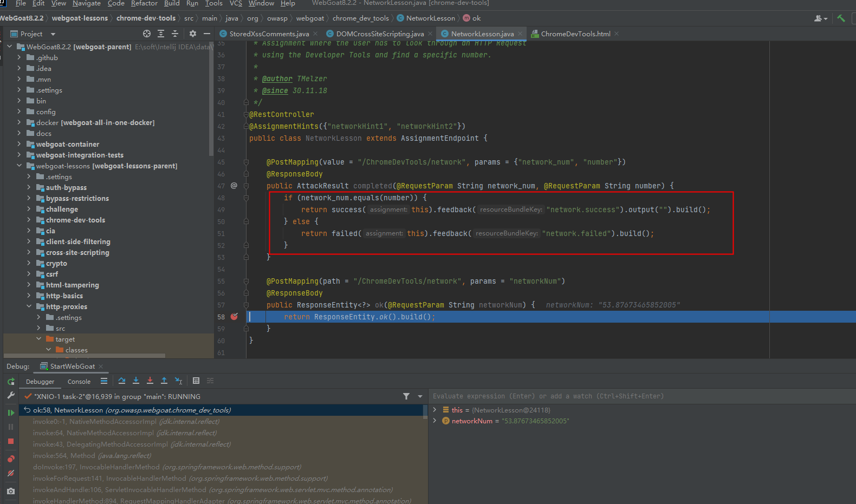This screenshot has height=504, width=856.
Task: Close the StartWebGoat debug tab
Action: [101, 366]
